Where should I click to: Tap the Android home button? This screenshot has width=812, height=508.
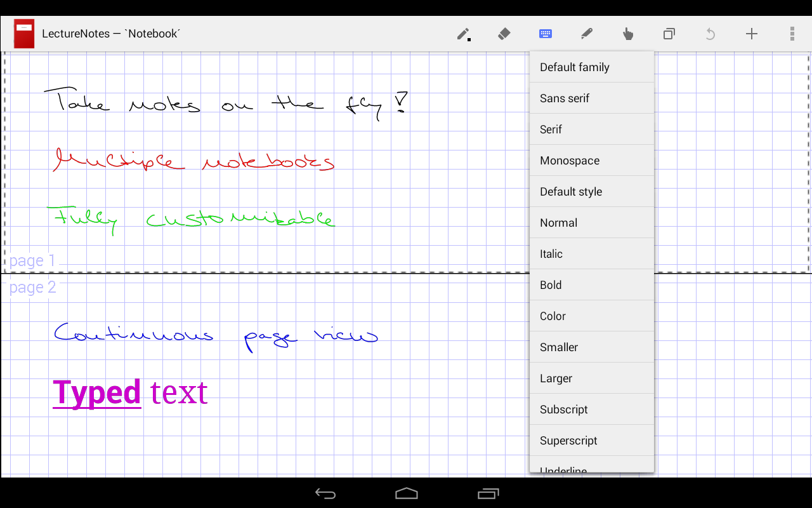coord(407,493)
